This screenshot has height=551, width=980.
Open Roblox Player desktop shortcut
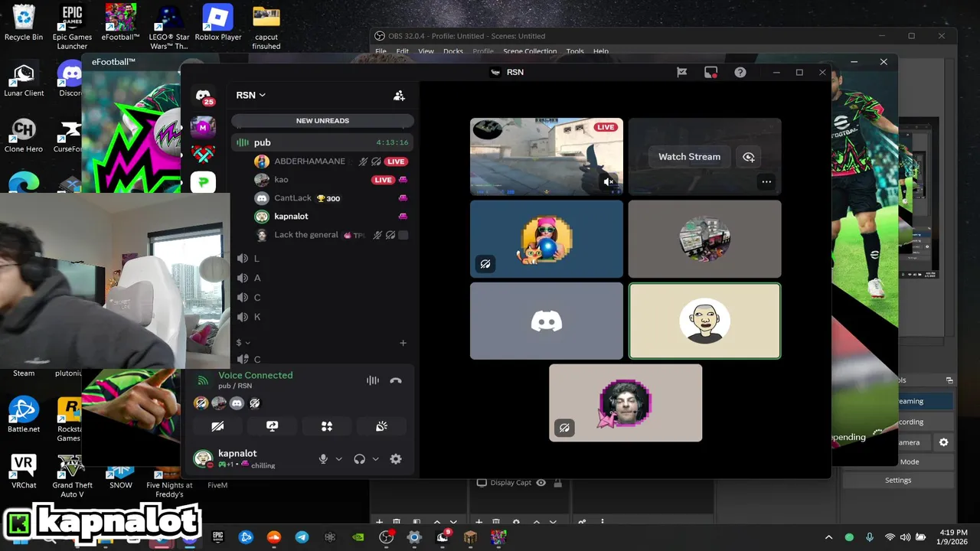218,24
